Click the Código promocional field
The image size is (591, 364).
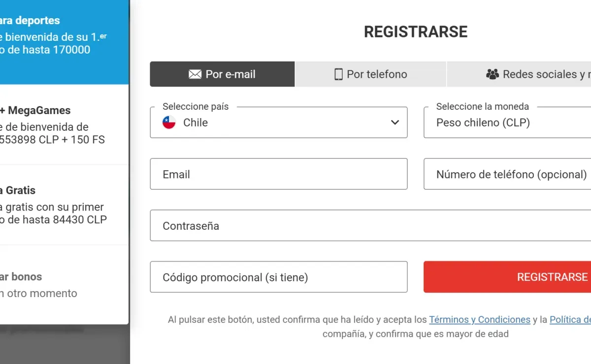tap(279, 276)
